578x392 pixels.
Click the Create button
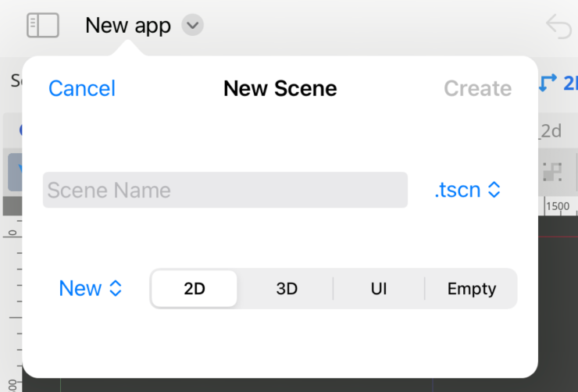click(x=478, y=88)
